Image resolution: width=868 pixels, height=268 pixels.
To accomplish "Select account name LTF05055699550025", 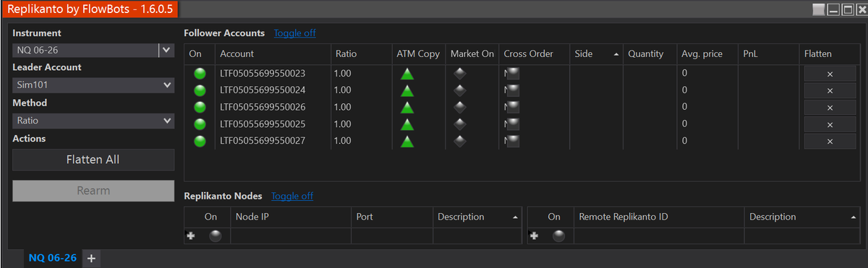I will 263,124.
